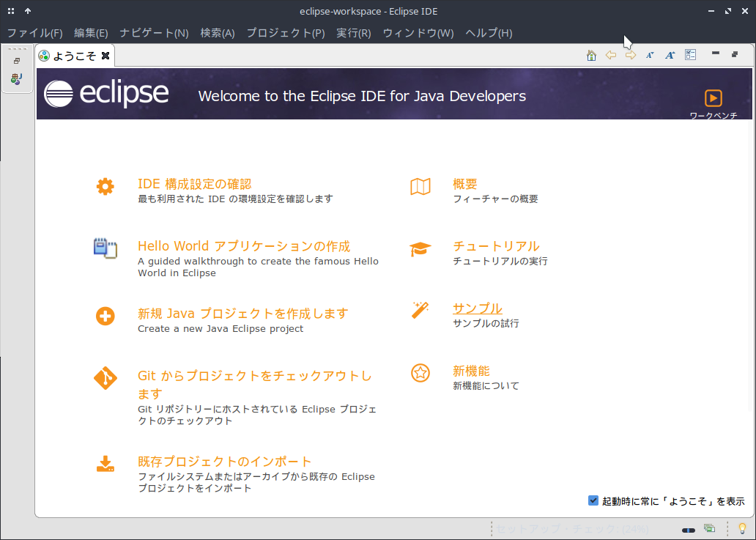This screenshot has height=540, width=756.
Task: Click the plus icon for 新規 Java プロジェクト
Action: 105,317
